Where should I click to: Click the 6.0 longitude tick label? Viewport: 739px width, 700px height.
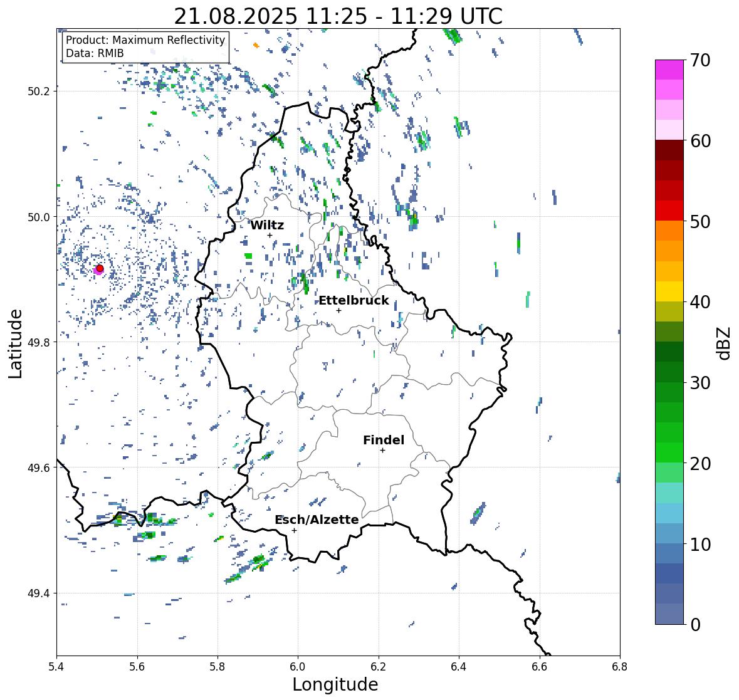[x=298, y=667]
